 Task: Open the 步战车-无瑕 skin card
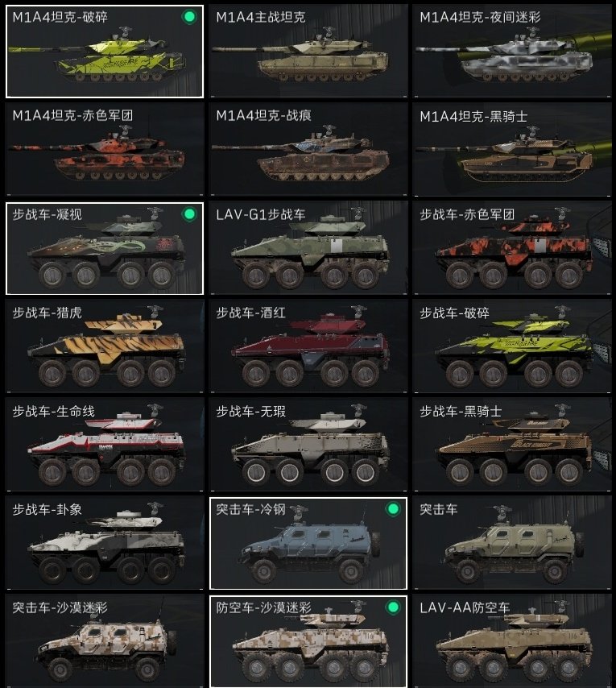308,445
